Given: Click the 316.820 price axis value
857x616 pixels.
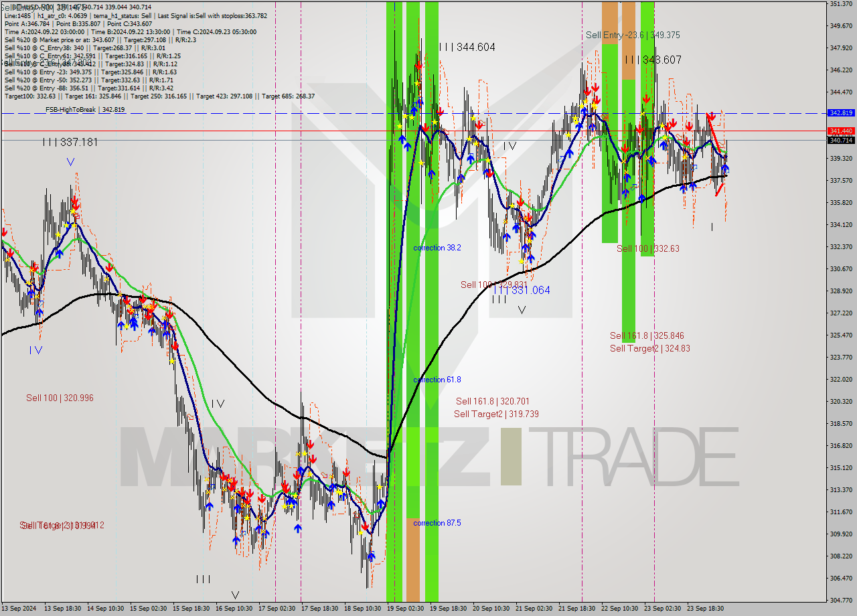Looking at the screenshot, I should pyautogui.click(x=841, y=446).
